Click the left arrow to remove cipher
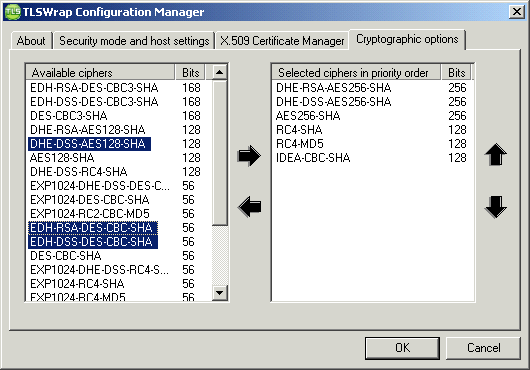This screenshot has height=370, width=530. pyautogui.click(x=249, y=206)
